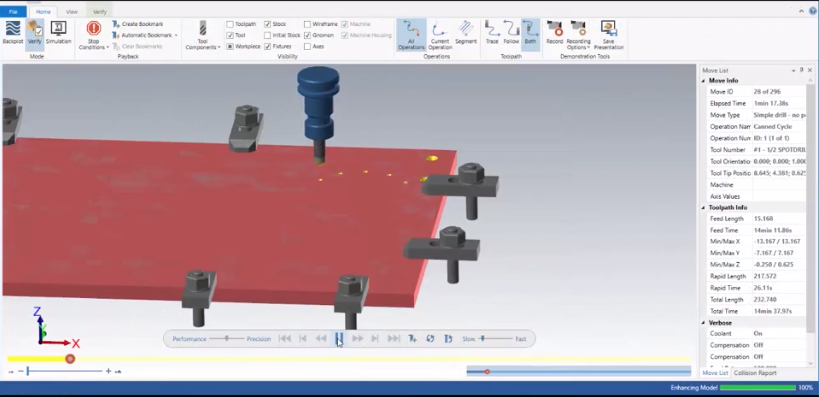Open the View ribbon tab
Viewport: 819px width, 397px height.
(x=72, y=11)
